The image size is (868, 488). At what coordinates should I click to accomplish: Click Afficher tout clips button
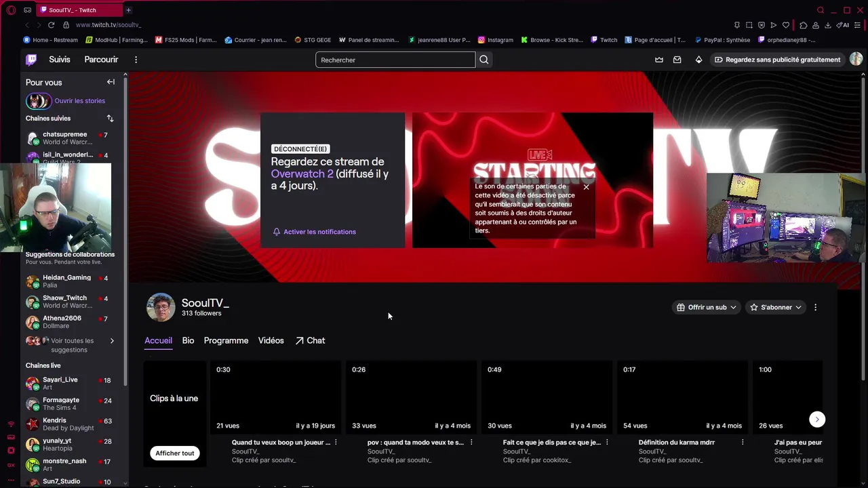pos(175,453)
